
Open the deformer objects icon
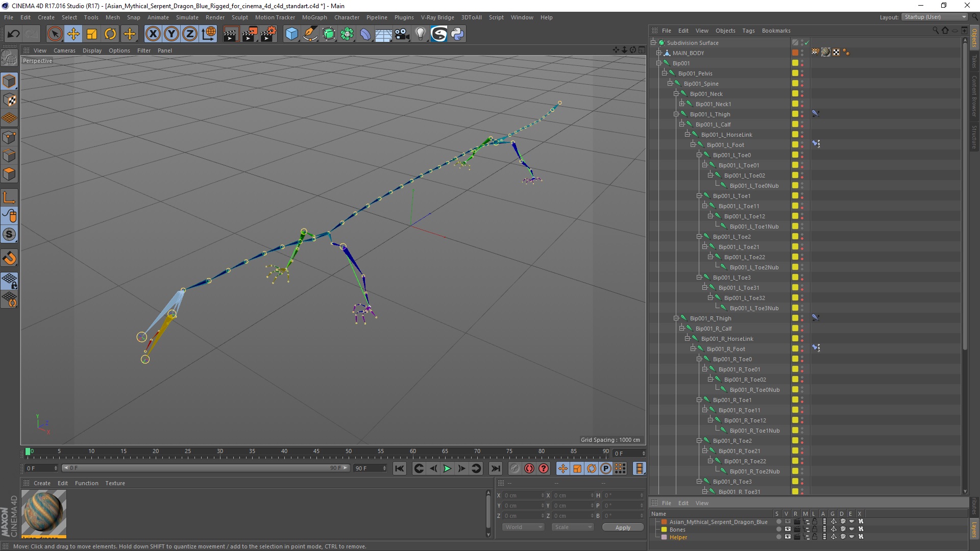tap(365, 34)
